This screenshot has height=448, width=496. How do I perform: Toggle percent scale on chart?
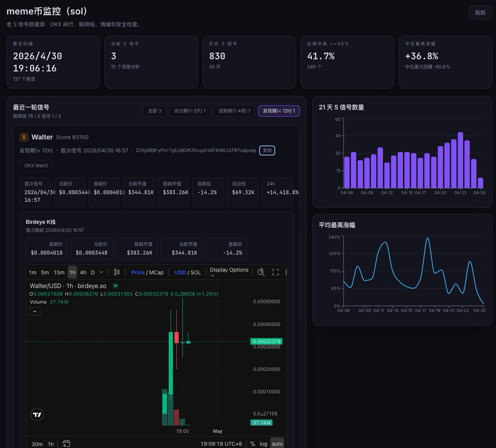pos(253,444)
